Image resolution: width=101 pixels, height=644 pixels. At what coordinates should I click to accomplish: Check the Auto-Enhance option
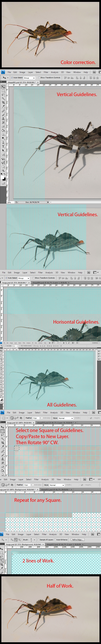55,539
